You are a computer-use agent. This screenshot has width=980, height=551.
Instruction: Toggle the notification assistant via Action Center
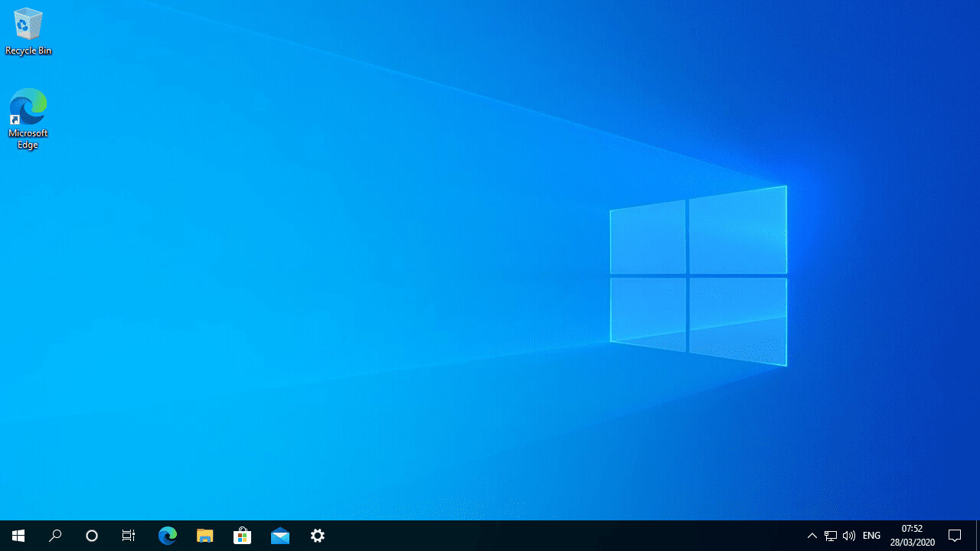[955, 535]
